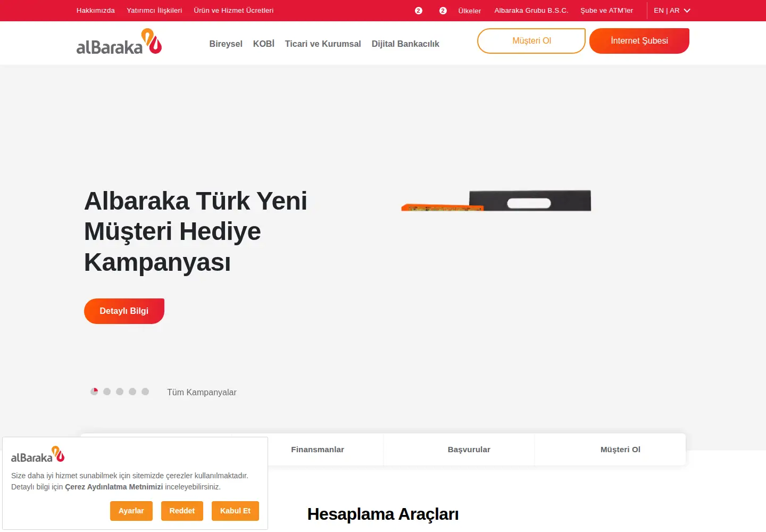Go to Yatırımcı İlişkileri
This screenshot has height=532, width=766.
[x=154, y=11]
